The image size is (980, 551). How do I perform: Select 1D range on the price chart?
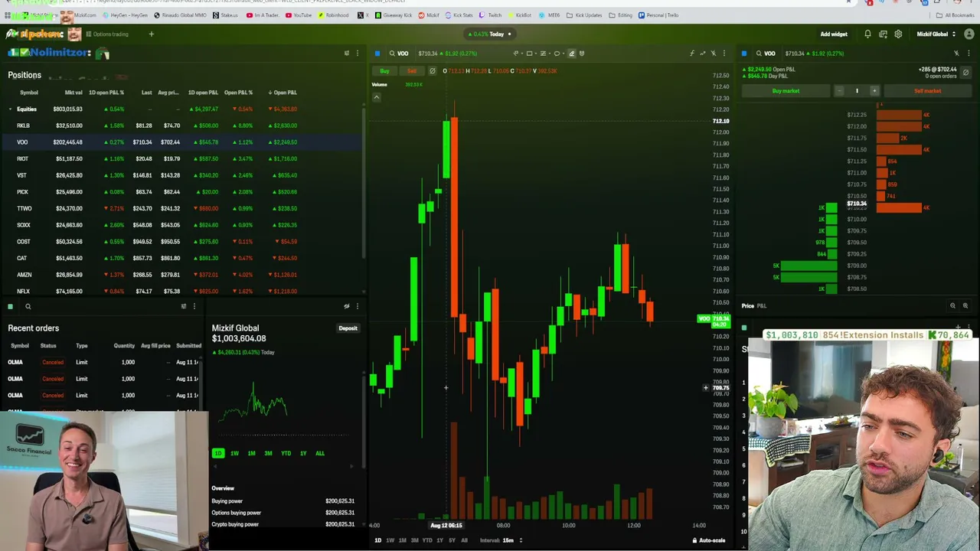click(377, 540)
